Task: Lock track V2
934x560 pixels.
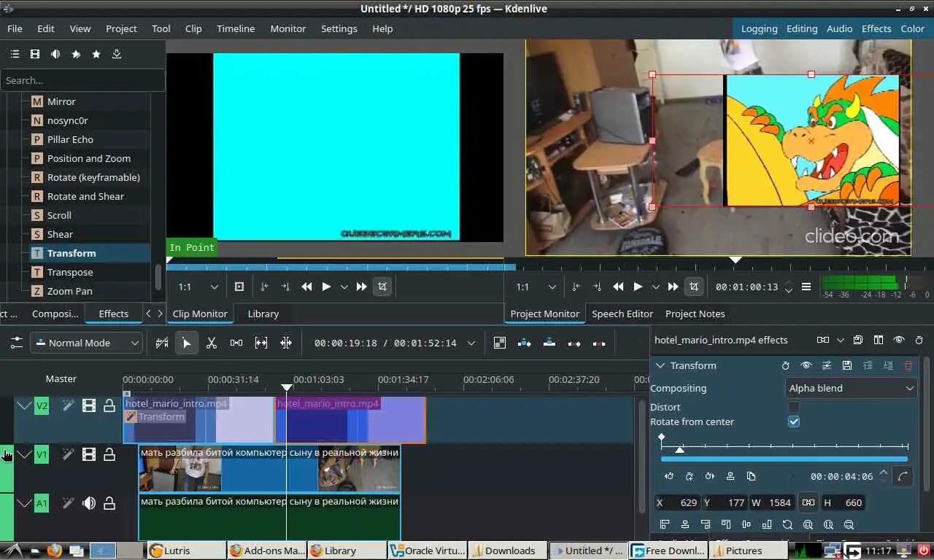Action: click(x=109, y=405)
